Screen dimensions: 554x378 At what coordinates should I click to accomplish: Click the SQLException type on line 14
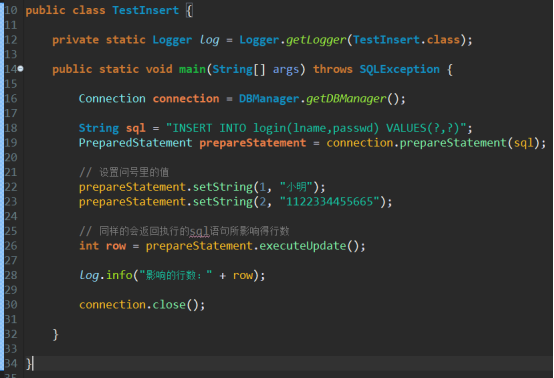tap(399, 69)
